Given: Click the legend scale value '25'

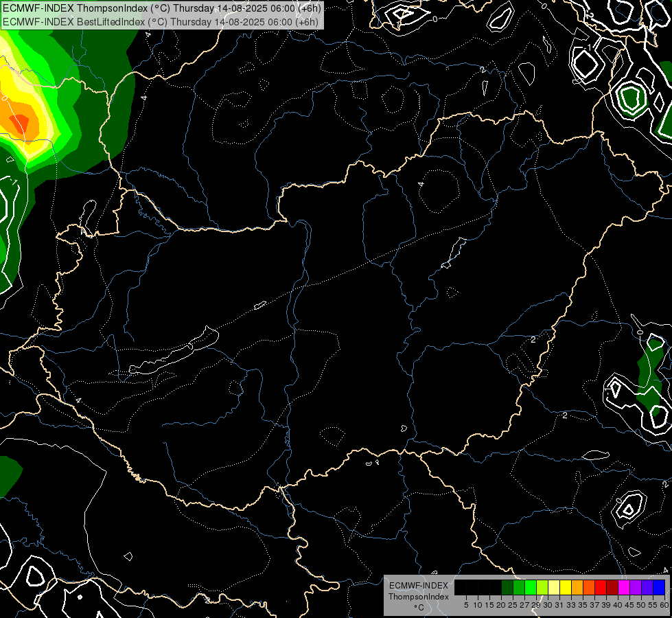Looking at the screenshot, I should [x=513, y=605].
